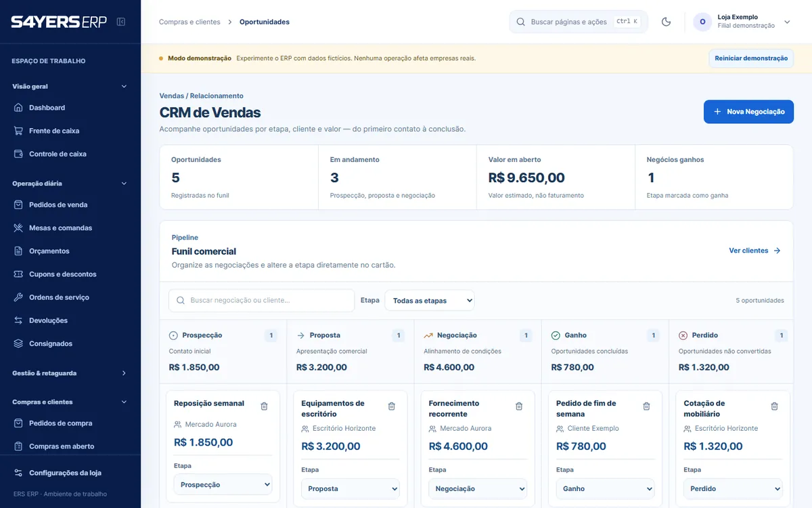Click the Negócios ganhos stat label
812x508 pixels.
[675, 160]
